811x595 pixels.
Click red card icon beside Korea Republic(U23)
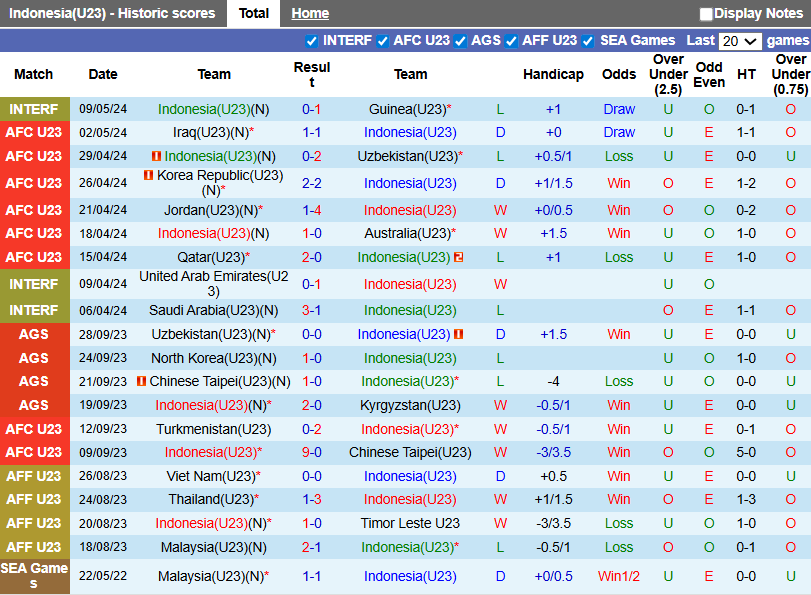[148, 175]
